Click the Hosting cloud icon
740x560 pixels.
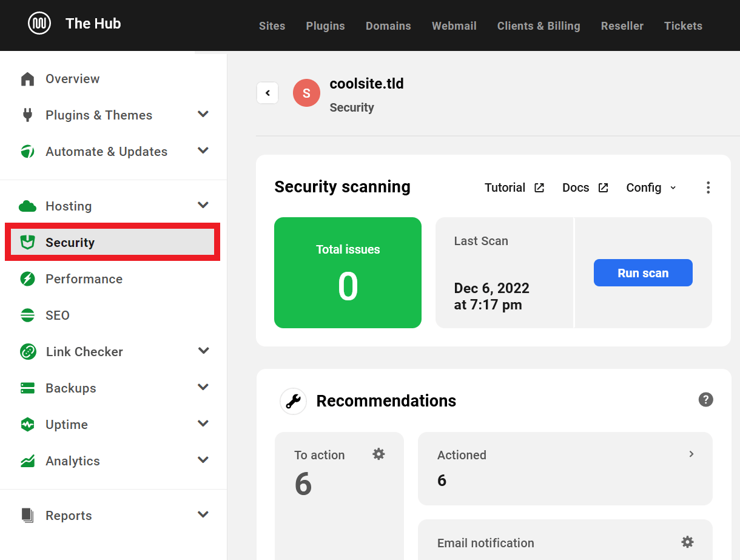(x=27, y=206)
